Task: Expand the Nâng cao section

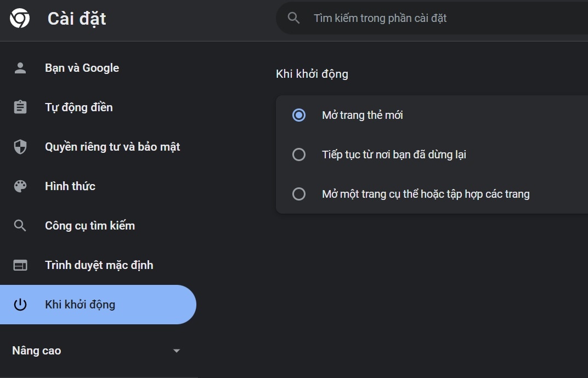Action: point(36,351)
